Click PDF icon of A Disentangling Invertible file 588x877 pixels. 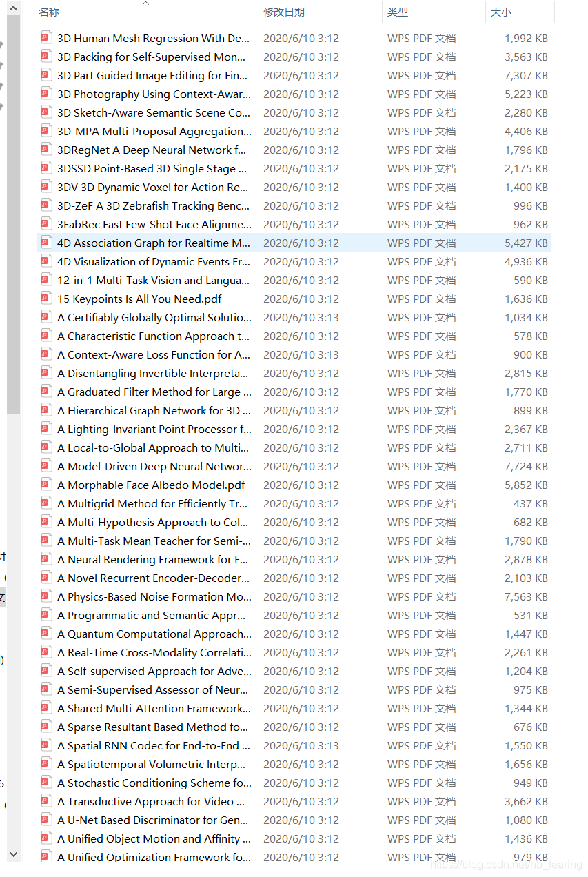click(x=45, y=373)
